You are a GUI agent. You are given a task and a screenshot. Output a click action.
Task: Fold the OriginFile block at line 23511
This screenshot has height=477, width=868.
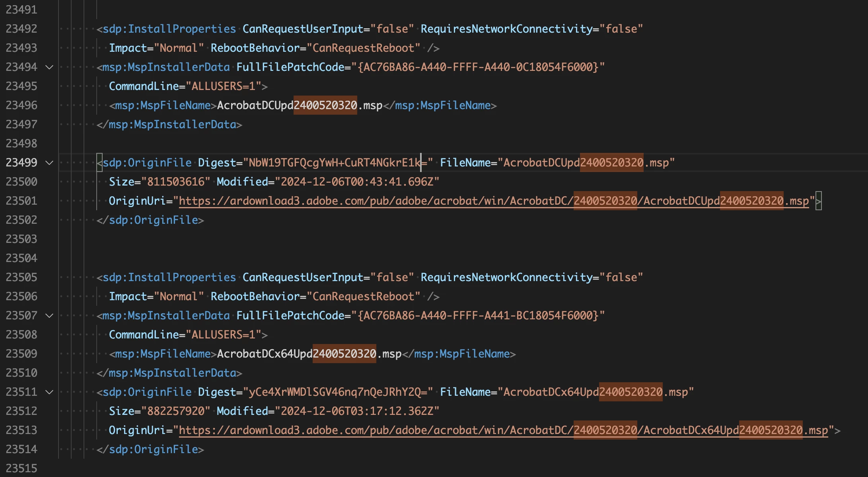point(49,392)
